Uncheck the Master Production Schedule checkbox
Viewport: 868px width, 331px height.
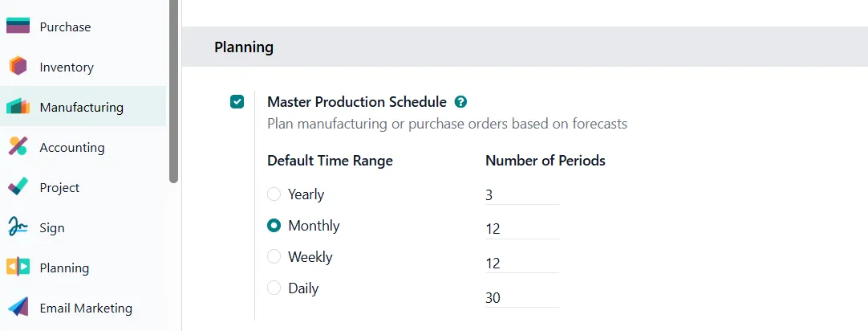click(237, 102)
